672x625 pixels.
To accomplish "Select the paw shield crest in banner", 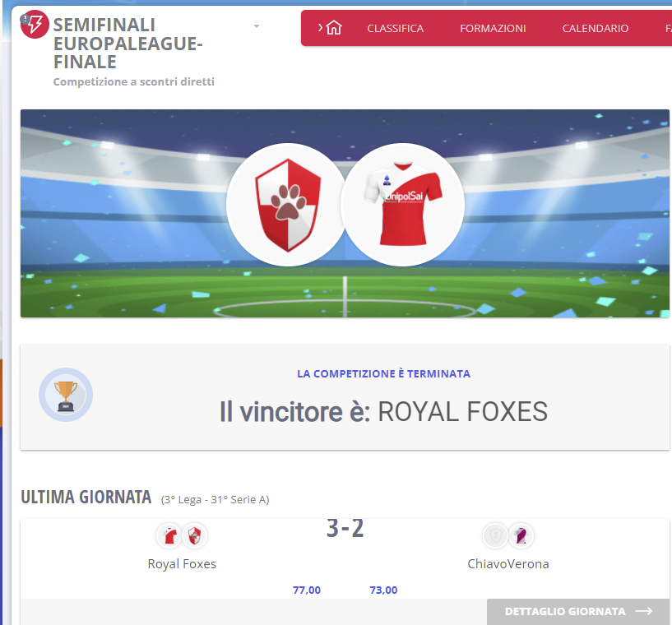I will (x=288, y=205).
